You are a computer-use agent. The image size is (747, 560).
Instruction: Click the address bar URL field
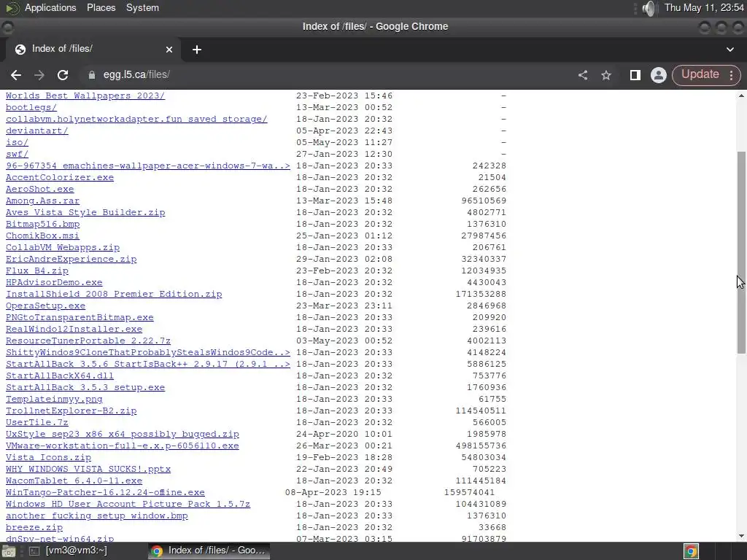coord(329,75)
